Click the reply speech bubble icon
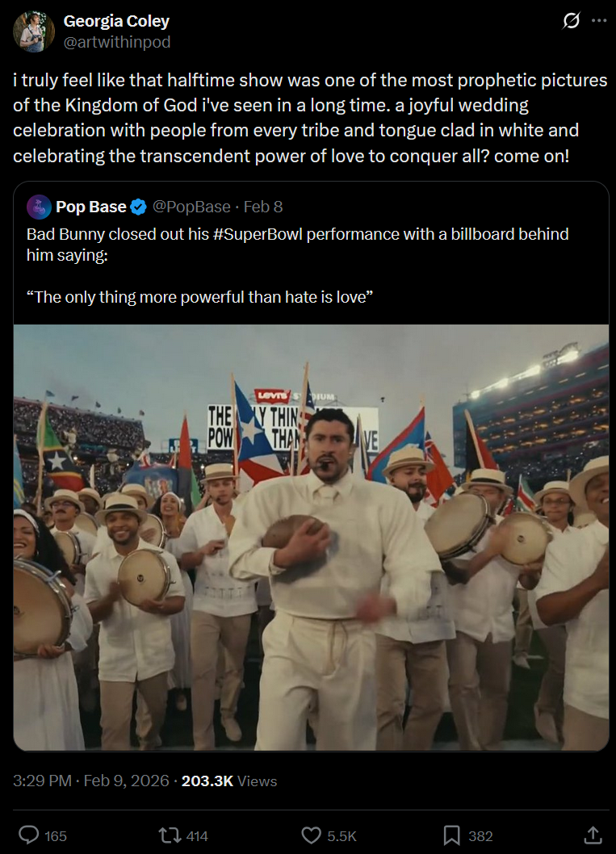This screenshot has width=616, height=854. pos(29,835)
